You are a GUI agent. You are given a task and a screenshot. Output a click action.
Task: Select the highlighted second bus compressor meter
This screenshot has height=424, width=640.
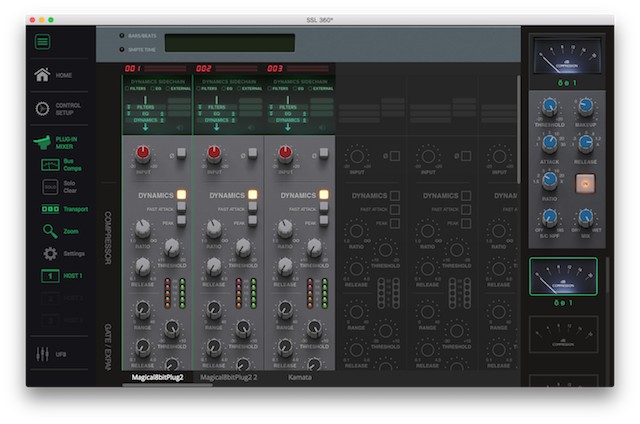tap(563, 276)
